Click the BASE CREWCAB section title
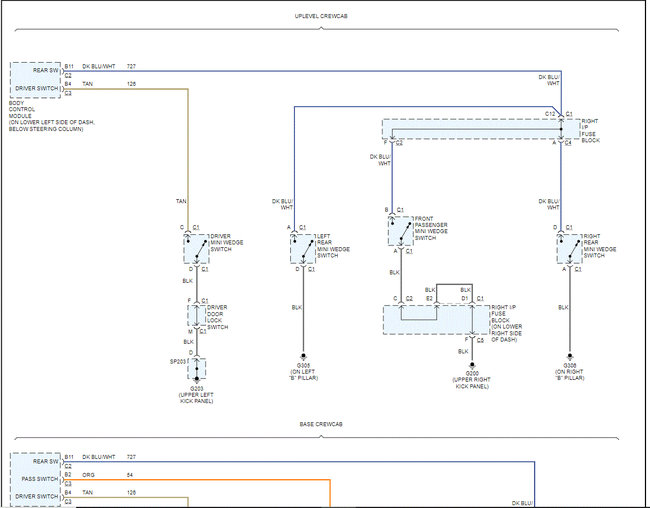 321,424
